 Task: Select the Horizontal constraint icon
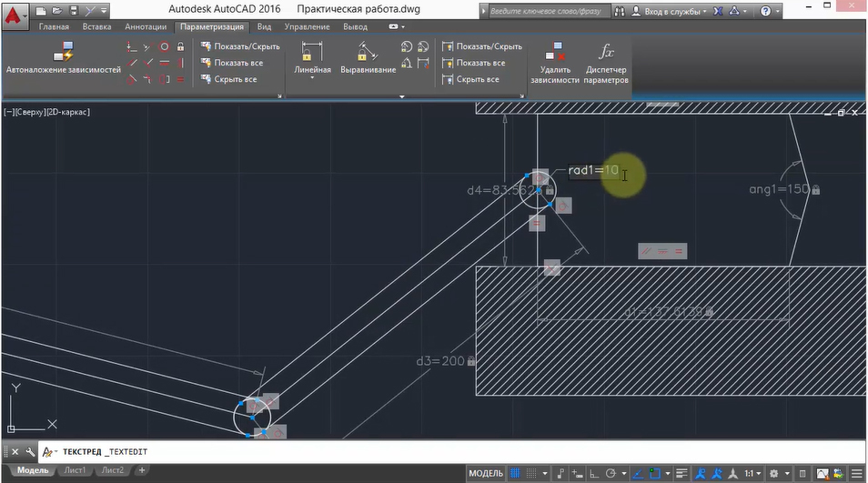(164, 63)
